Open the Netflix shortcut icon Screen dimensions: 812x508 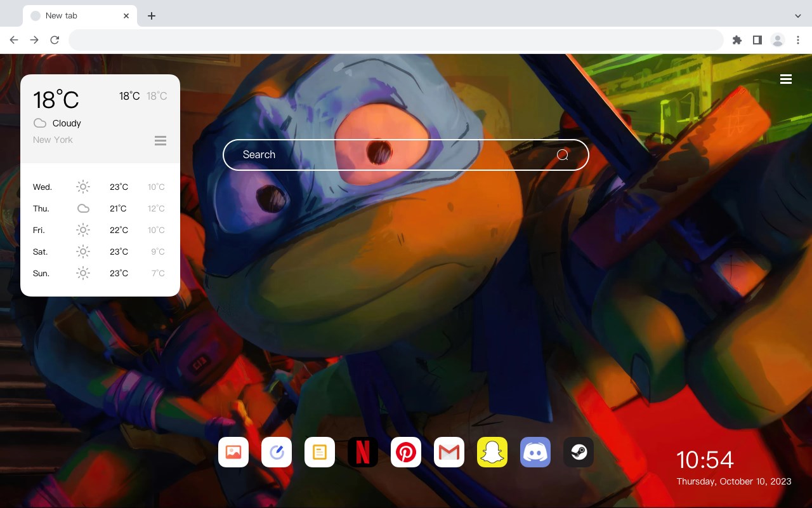[363, 452]
